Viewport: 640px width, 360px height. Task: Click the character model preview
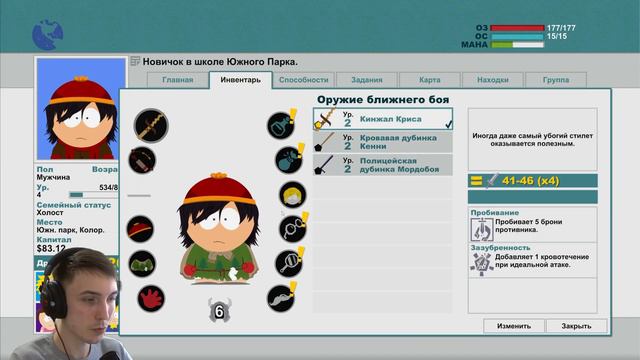(219, 229)
